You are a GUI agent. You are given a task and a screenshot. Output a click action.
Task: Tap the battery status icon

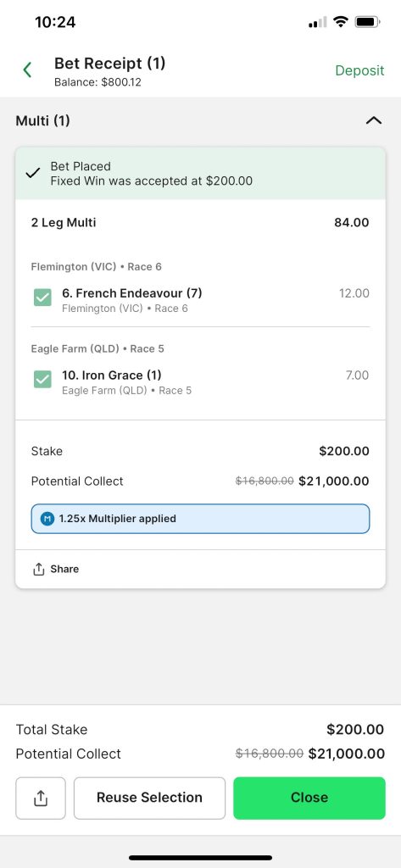pos(366,22)
